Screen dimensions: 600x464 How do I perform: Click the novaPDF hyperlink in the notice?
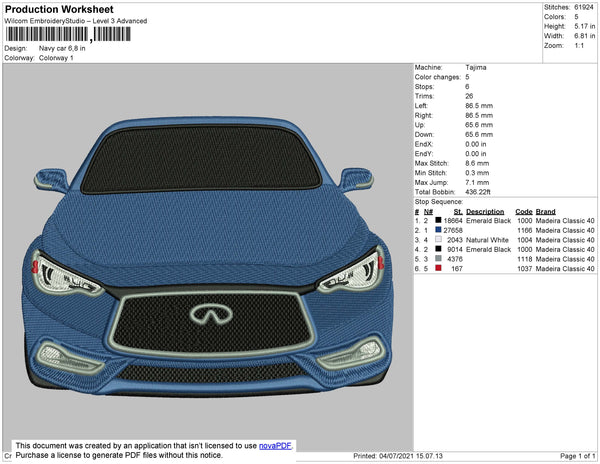[x=275, y=445]
